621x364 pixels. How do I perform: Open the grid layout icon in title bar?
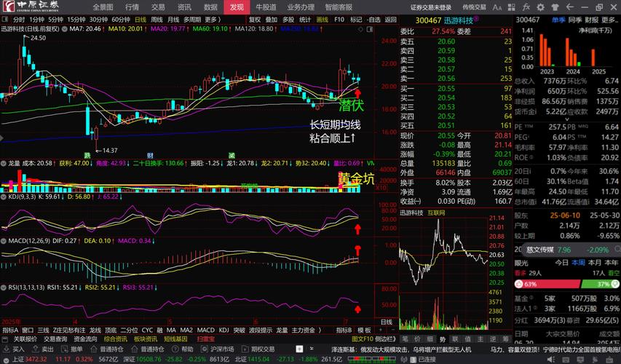(512, 7)
